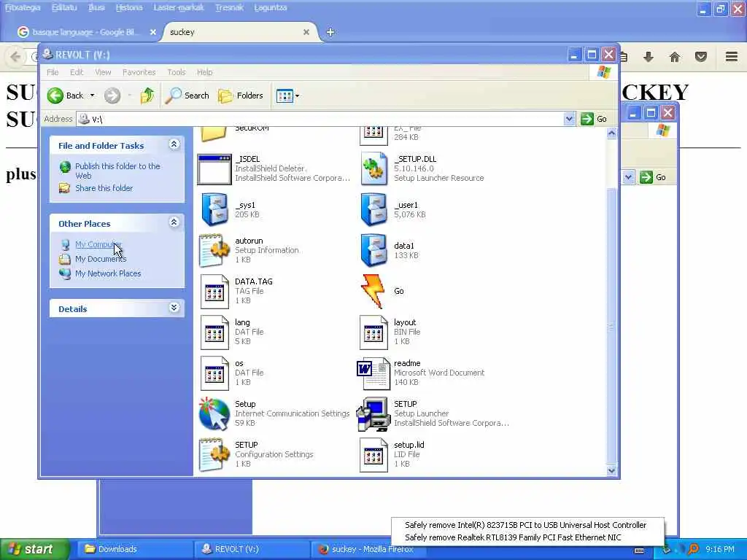Open the Views dropdown button
747x560 pixels.
tap(287, 96)
